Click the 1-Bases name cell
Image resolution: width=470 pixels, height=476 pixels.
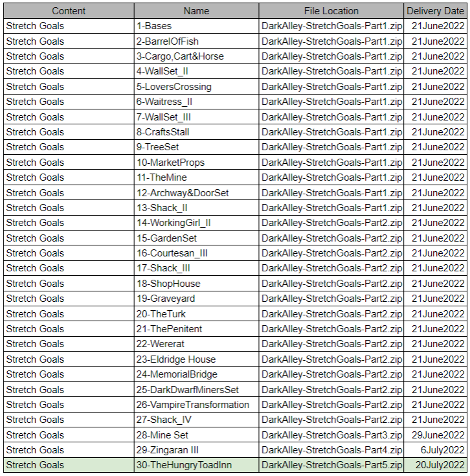196,26
